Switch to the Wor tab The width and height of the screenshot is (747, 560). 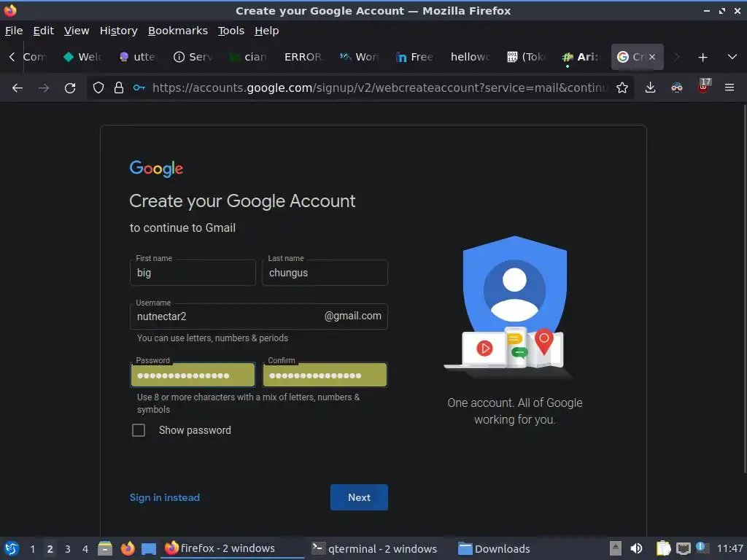point(359,57)
